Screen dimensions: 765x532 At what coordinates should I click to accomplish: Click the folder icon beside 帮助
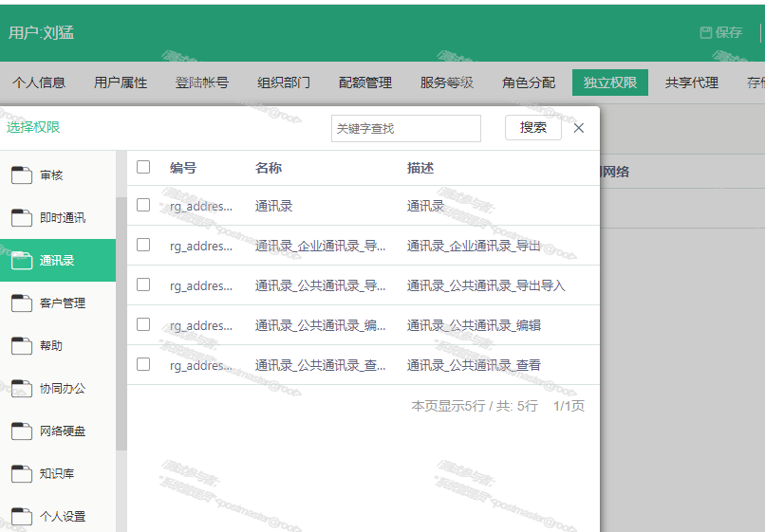[x=22, y=346]
